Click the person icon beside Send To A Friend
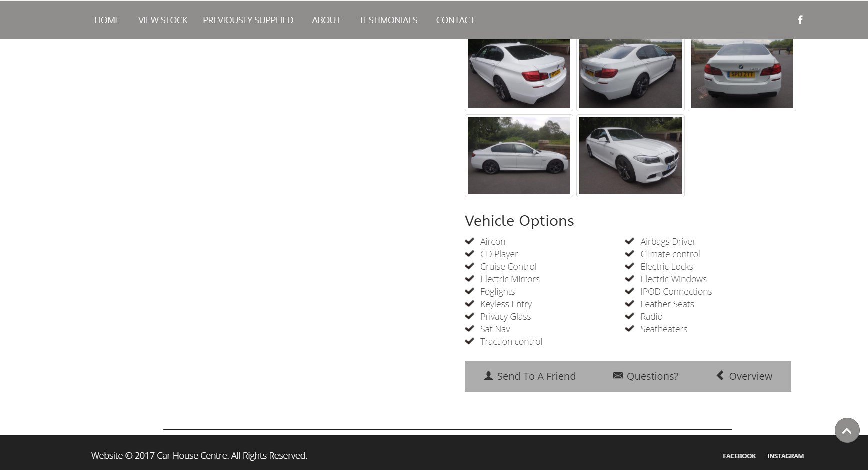 click(x=488, y=376)
